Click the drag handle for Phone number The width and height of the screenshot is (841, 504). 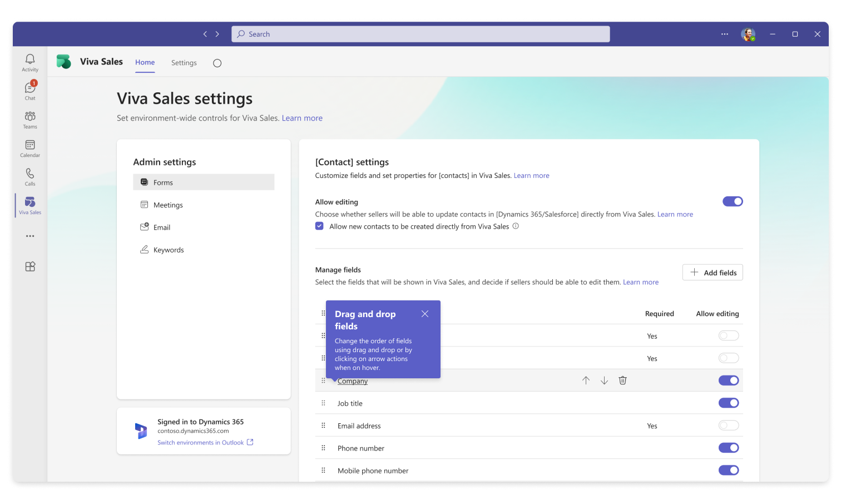pos(323,448)
